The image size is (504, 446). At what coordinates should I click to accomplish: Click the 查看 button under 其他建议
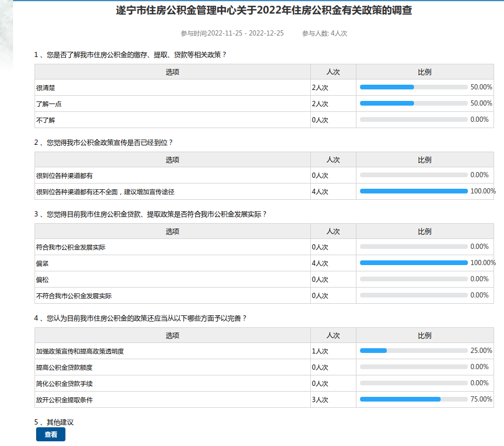point(51,434)
